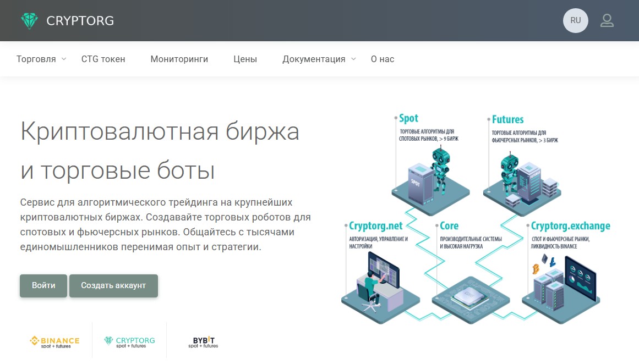This screenshot has width=639, height=364.
Task: Click the Криптовалютная биржа headline text
Action: (160, 131)
